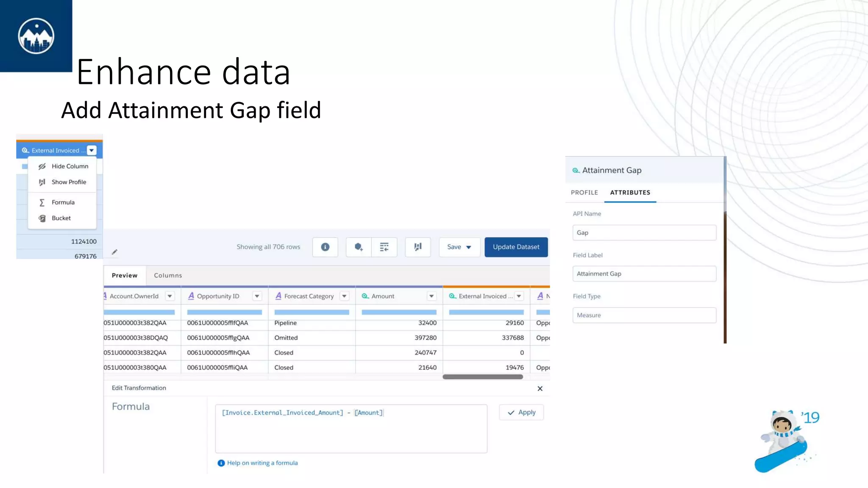Image resolution: width=868 pixels, height=488 pixels.
Task: Select Bucket menu item
Action: click(62, 218)
